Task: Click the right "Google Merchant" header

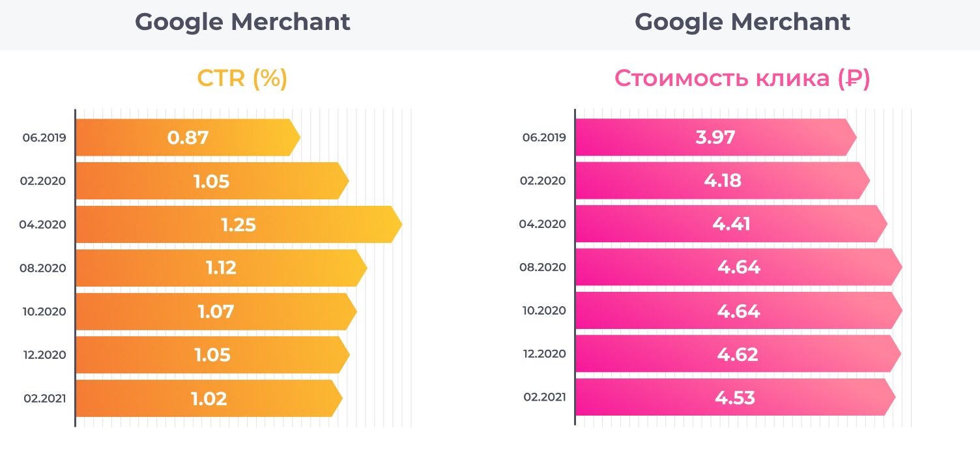Action: pos(742,22)
